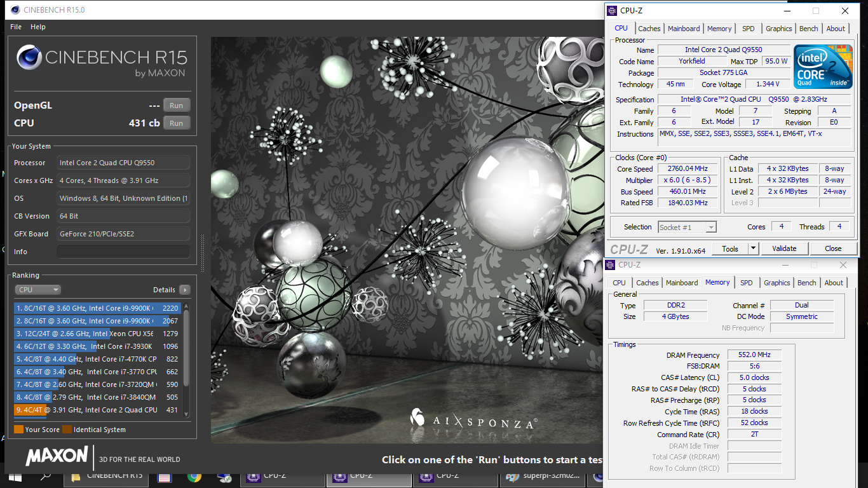Open About tab in lower CPU-Z window

[834, 283]
